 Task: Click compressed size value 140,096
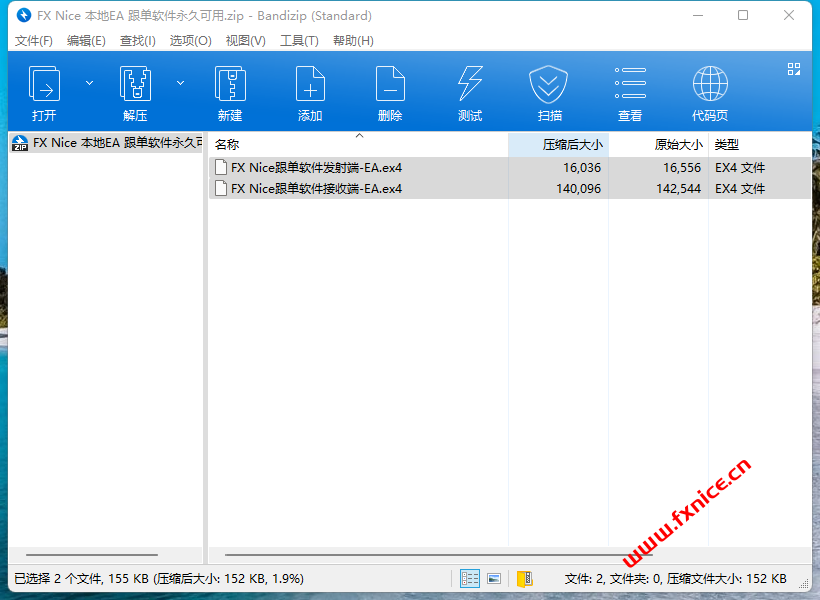[x=578, y=188]
